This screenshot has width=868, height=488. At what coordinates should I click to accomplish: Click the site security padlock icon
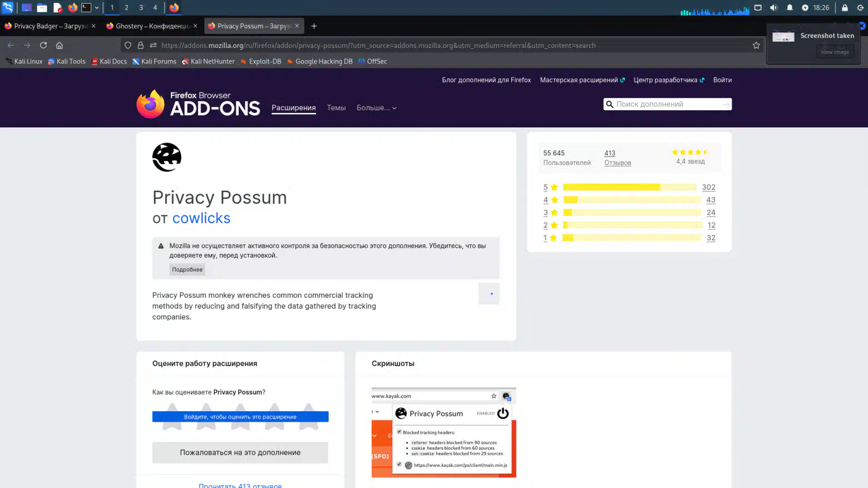[141, 46]
